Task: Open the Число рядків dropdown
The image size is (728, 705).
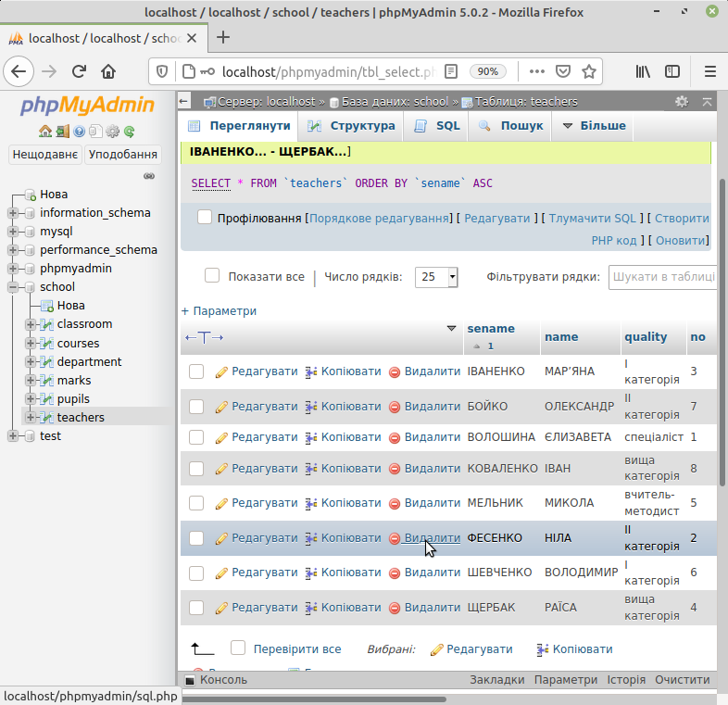Action: 437,276
